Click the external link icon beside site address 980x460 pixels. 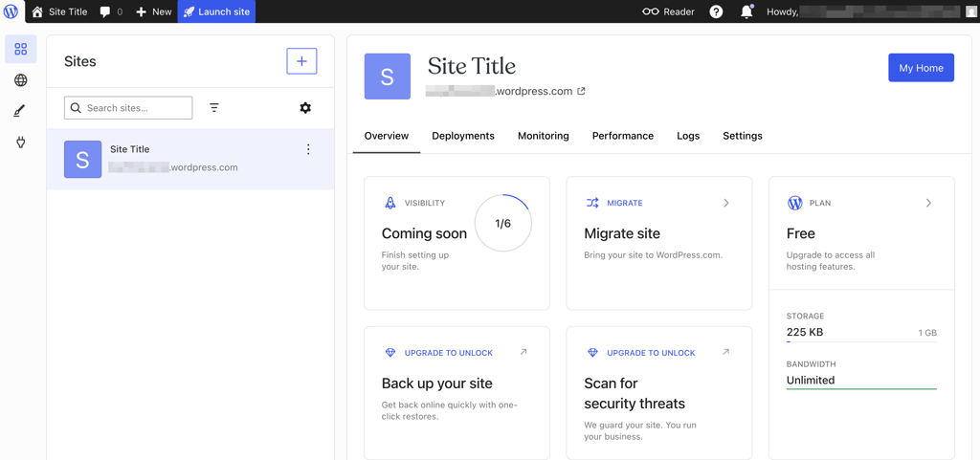pos(581,91)
